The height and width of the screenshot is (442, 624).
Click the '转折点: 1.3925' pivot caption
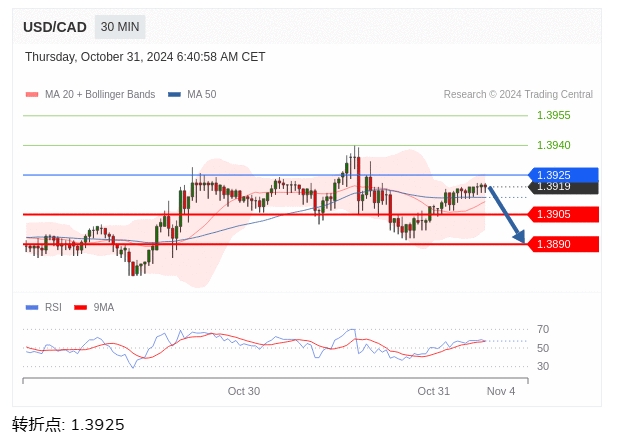pyautogui.click(x=68, y=424)
